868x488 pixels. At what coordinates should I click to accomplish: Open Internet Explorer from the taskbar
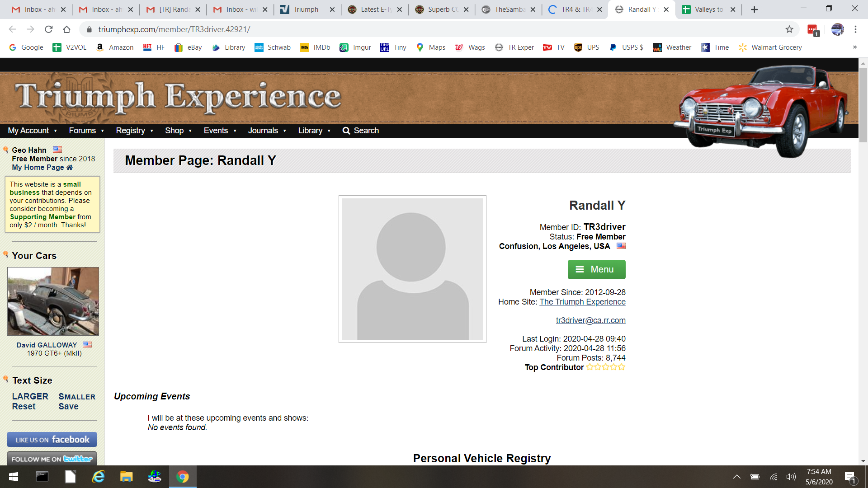98,477
